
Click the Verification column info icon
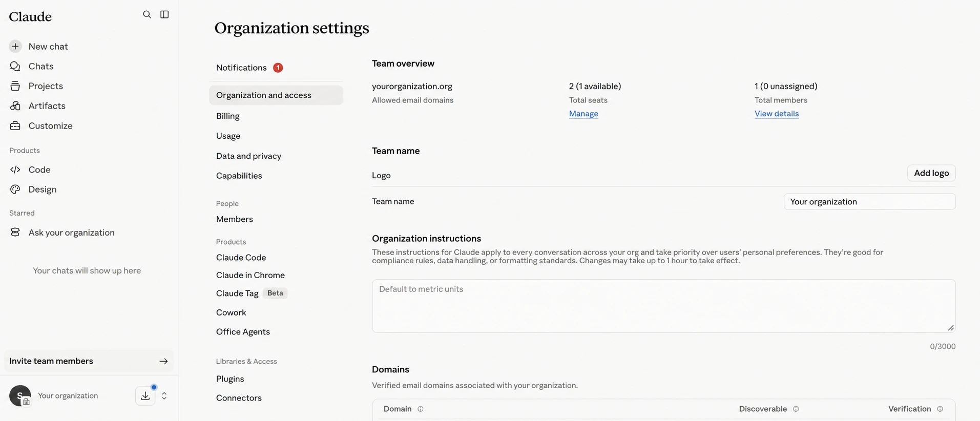[940, 409]
